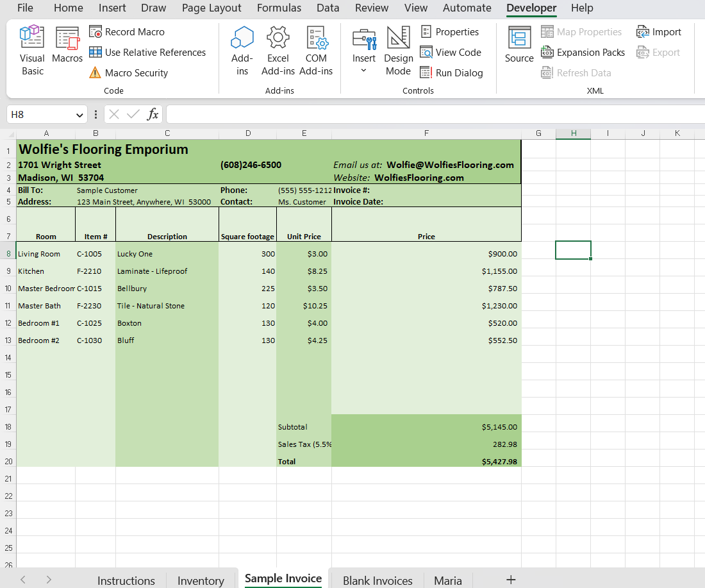Click the Name Box showing H8
The height and width of the screenshot is (588, 705).
[x=40, y=115]
